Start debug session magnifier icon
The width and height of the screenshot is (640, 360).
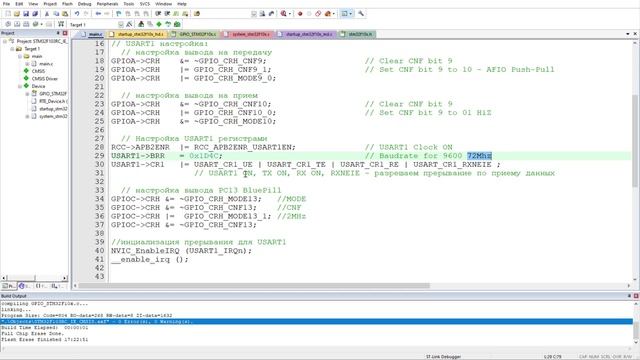[x=284, y=14]
